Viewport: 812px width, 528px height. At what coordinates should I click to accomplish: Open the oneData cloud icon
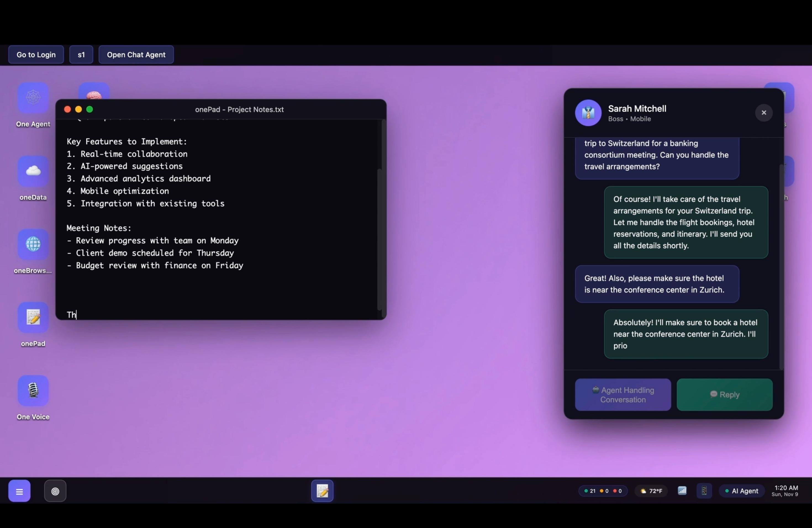pos(33,171)
